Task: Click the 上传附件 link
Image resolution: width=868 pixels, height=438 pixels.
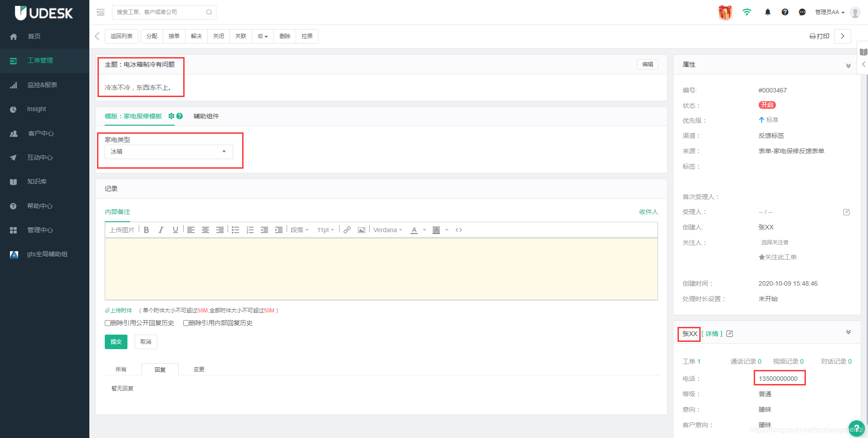Action: [119, 311]
